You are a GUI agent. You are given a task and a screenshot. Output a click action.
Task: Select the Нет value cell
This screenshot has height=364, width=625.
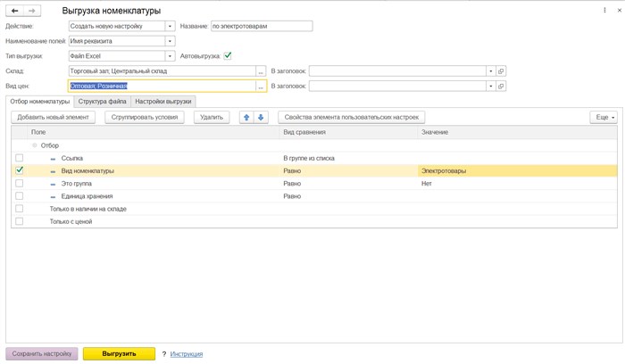point(517,184)
